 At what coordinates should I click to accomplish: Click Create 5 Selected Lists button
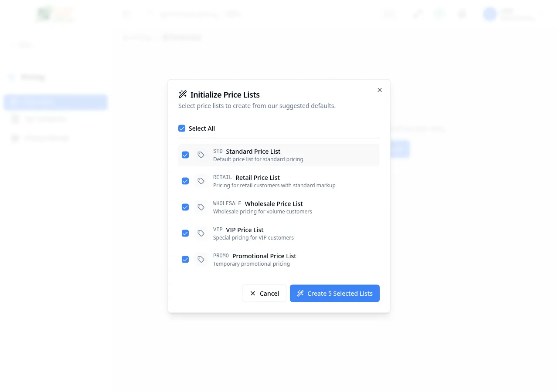tap(334, 294)
